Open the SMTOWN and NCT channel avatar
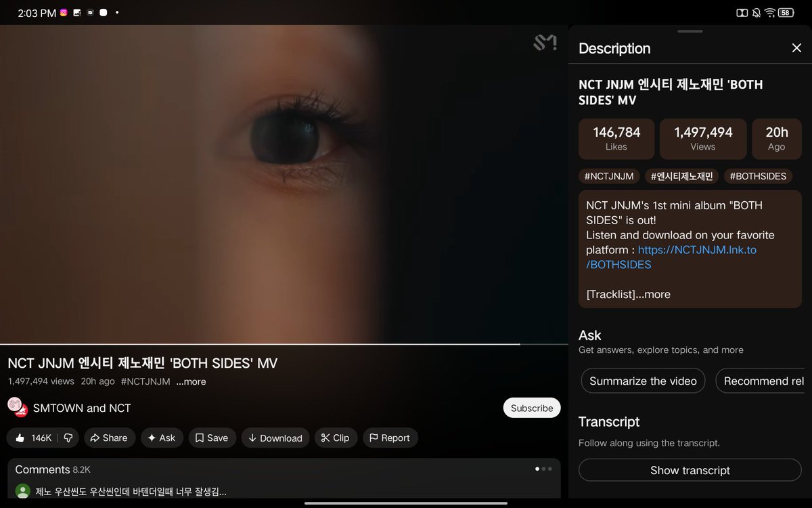812x508 pixels. coord(18,407)
